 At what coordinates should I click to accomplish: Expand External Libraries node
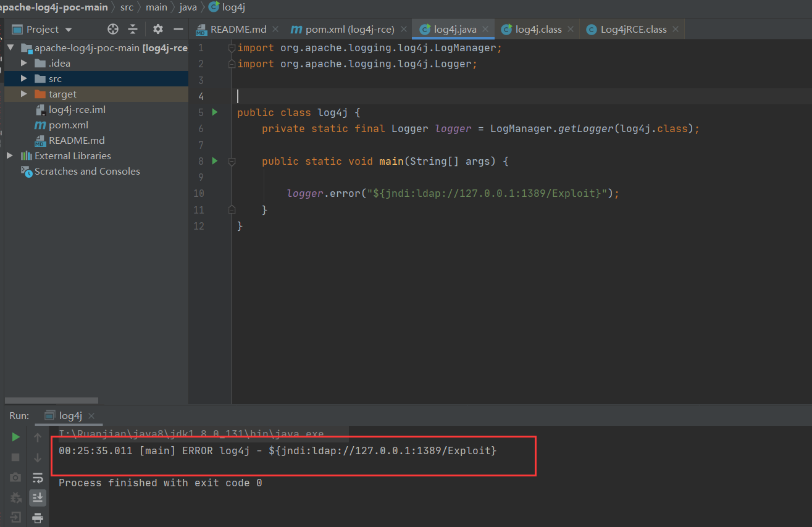(10, 156)
